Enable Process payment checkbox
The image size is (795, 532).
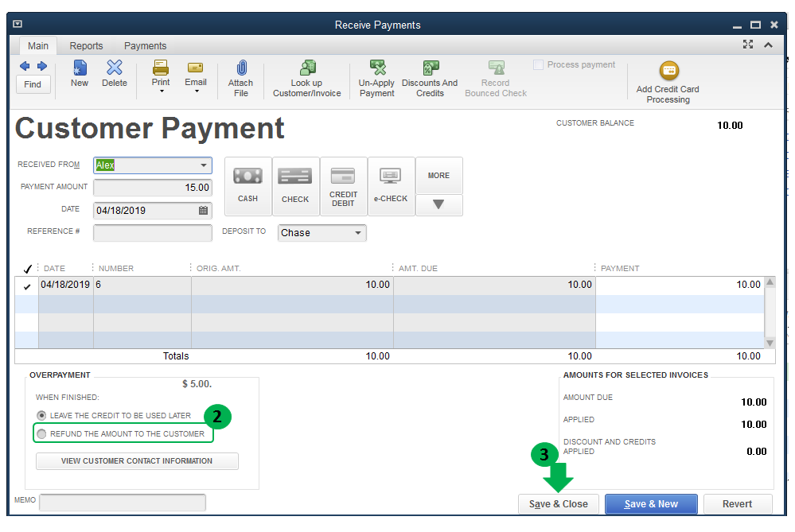pyautogui.click(x=539, y=65)
